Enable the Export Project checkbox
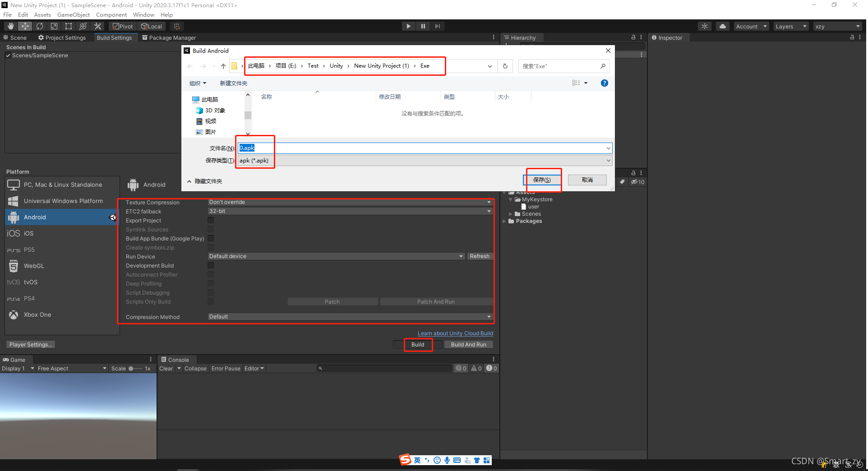868x471 pixels. pos(211,220)
